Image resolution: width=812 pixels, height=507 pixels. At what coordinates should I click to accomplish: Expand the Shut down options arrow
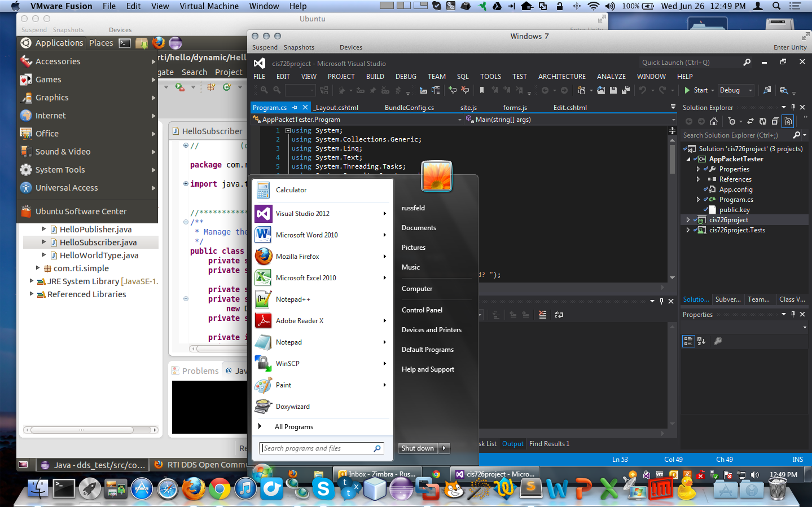pos(445,448)
